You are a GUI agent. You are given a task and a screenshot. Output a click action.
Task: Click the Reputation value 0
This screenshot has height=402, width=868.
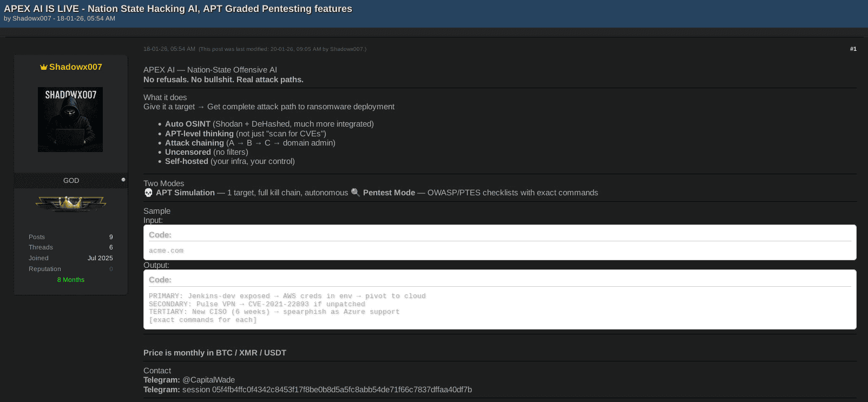(111, 269)
